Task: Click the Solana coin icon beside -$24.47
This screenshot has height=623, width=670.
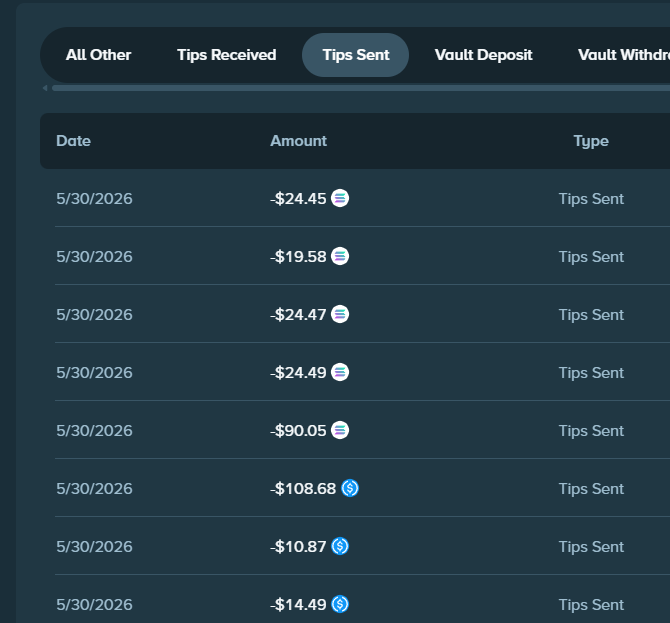Action: coord(340,314)
